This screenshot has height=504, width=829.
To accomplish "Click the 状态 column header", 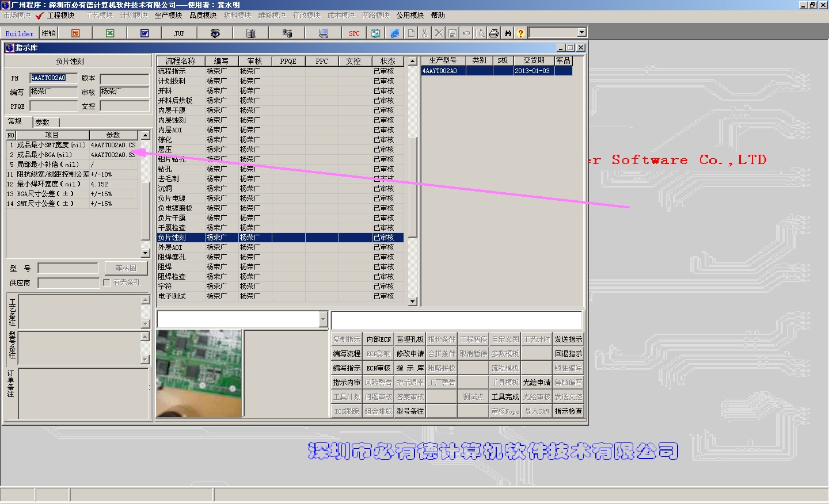I will tap(387, 61).
